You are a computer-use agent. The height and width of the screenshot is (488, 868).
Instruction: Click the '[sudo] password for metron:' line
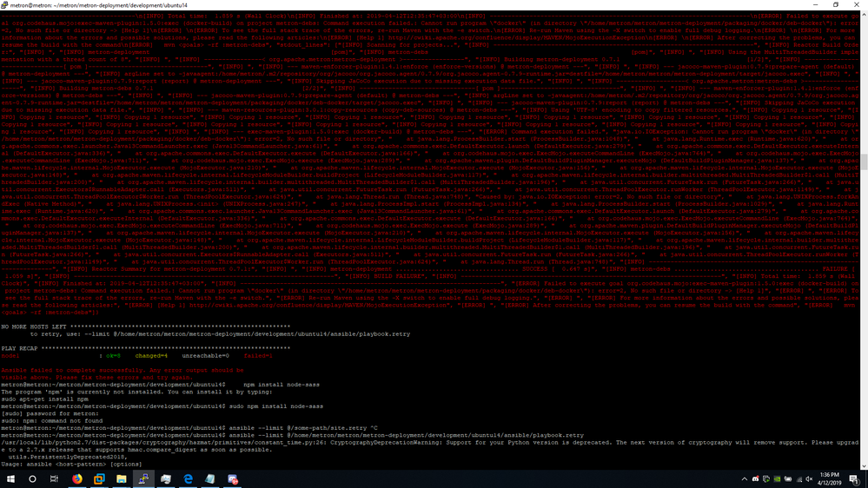tap(50, 413)
